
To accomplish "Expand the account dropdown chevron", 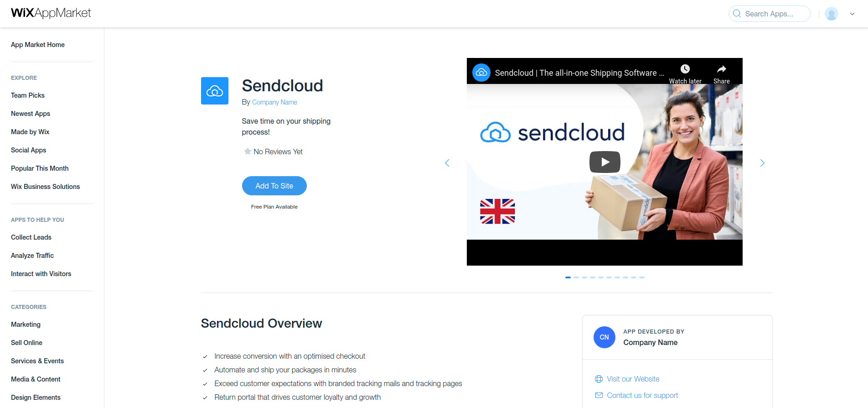I will tap(852, 14).
